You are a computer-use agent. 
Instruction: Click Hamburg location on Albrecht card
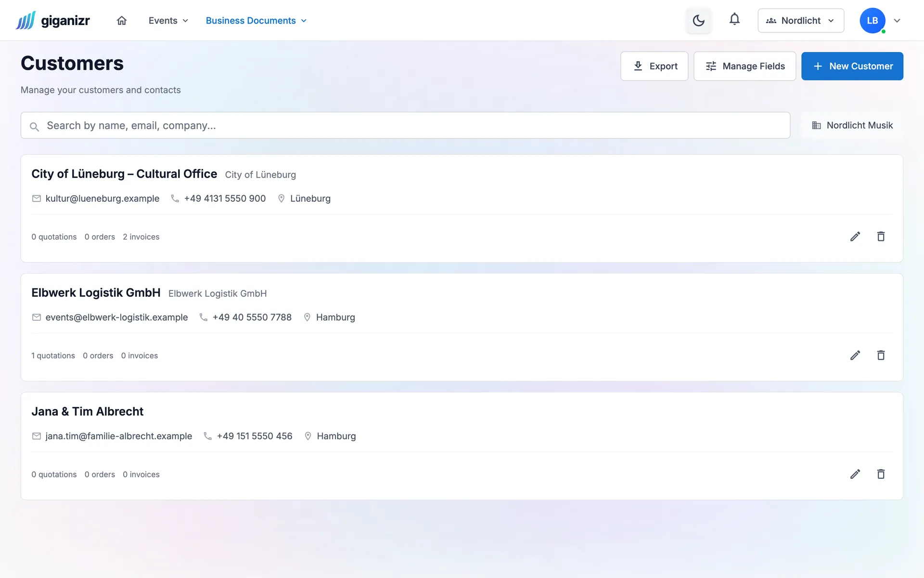336,436
